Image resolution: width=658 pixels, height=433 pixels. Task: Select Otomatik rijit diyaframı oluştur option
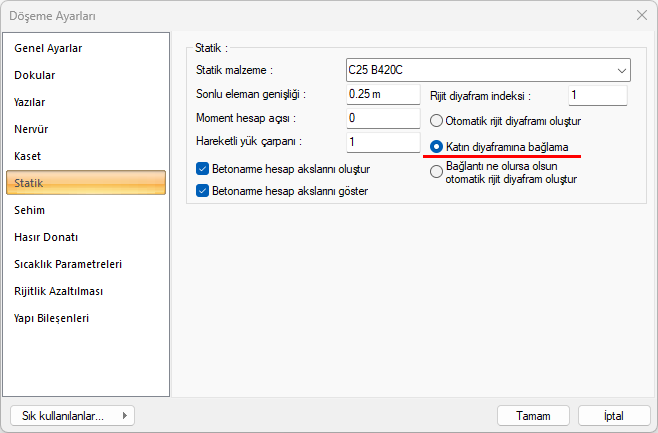point(436,121)
